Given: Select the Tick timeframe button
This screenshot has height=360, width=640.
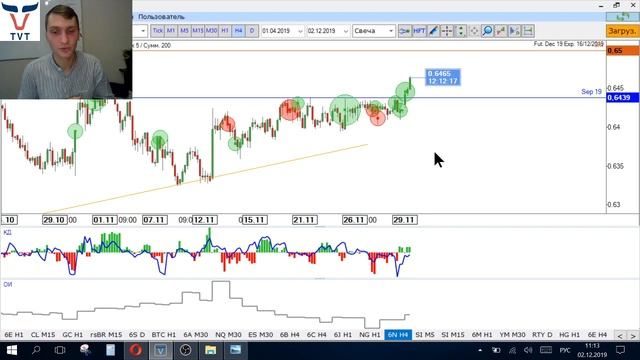Looking at the screenshot, I should [158, 31].
